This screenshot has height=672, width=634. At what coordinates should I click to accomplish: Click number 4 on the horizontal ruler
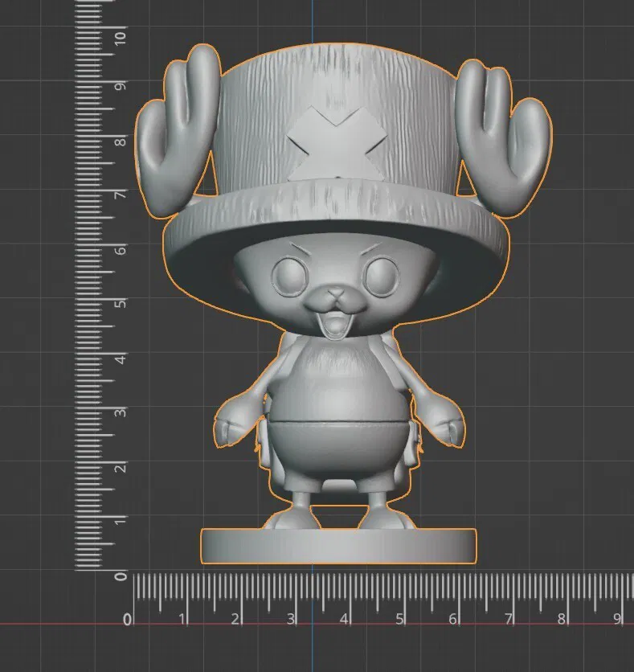click(x=344, y=618)
